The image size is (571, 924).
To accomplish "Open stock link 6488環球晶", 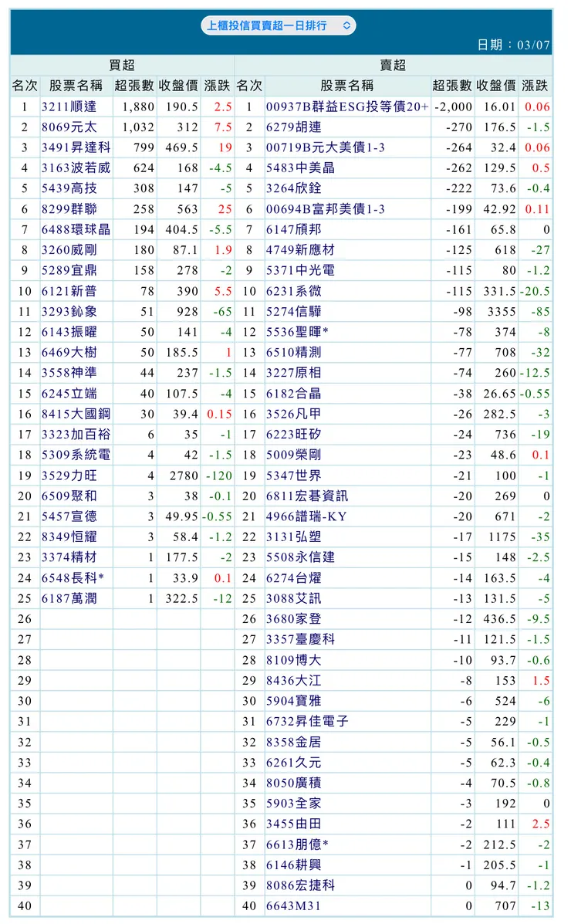I will (76, 229).
